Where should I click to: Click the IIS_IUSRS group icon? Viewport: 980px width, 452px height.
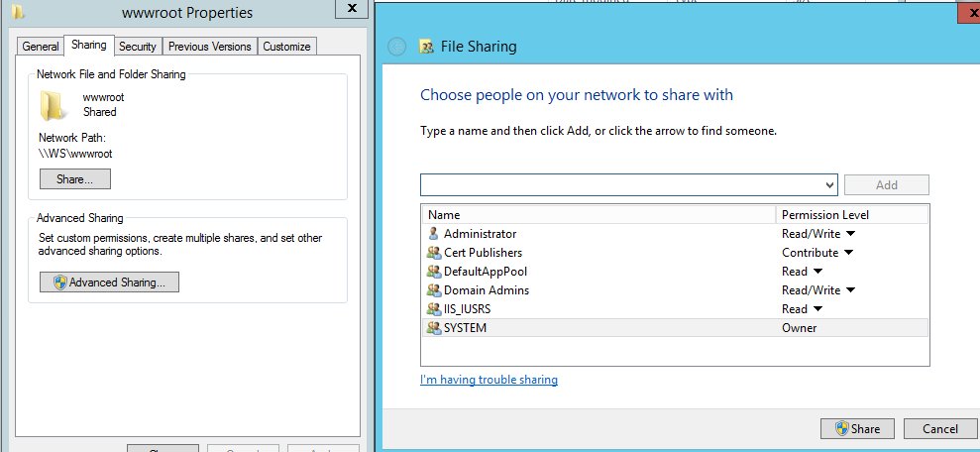point(433,309)
